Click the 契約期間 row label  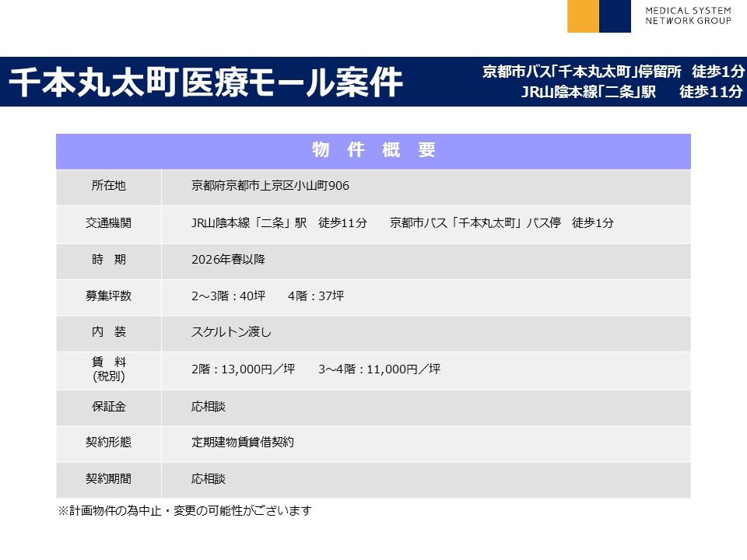[109, 479]
